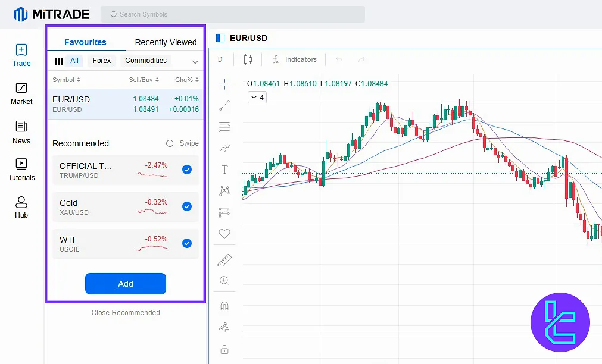The height and width of the screenshot is (364, 602).
Task: Filter favourites by Forex
Action: (102, 61)
